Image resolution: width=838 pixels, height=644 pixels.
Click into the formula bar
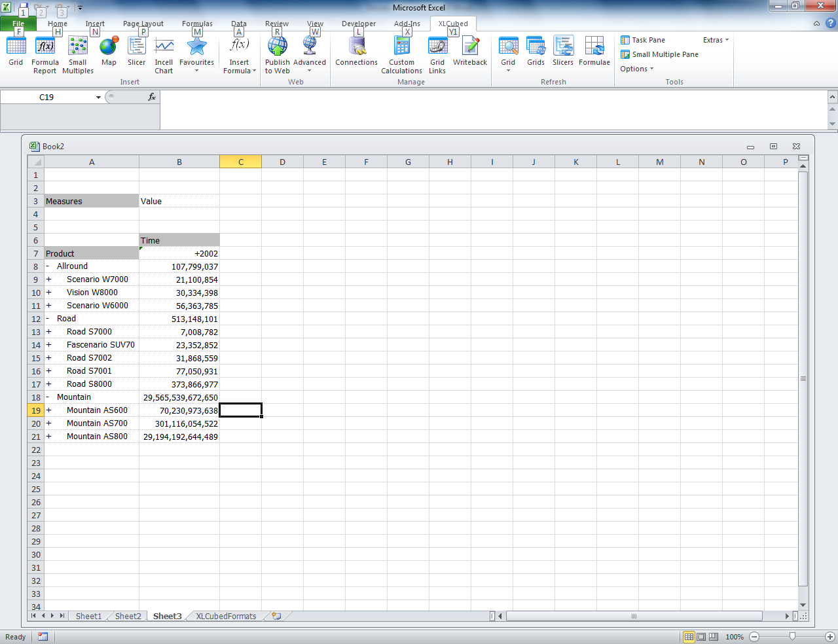tap(494, 109)
